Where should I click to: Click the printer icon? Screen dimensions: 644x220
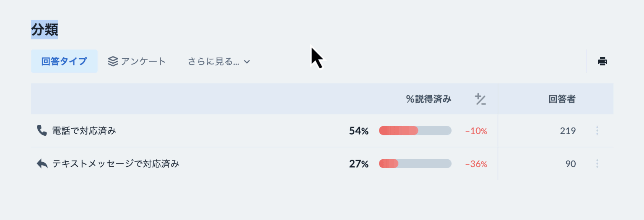[602, 61]
